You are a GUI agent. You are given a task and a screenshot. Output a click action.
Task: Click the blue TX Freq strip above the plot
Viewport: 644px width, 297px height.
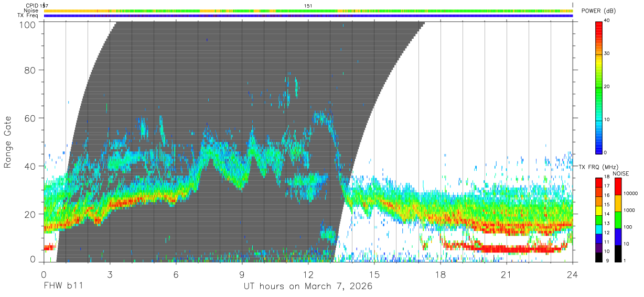308,16
